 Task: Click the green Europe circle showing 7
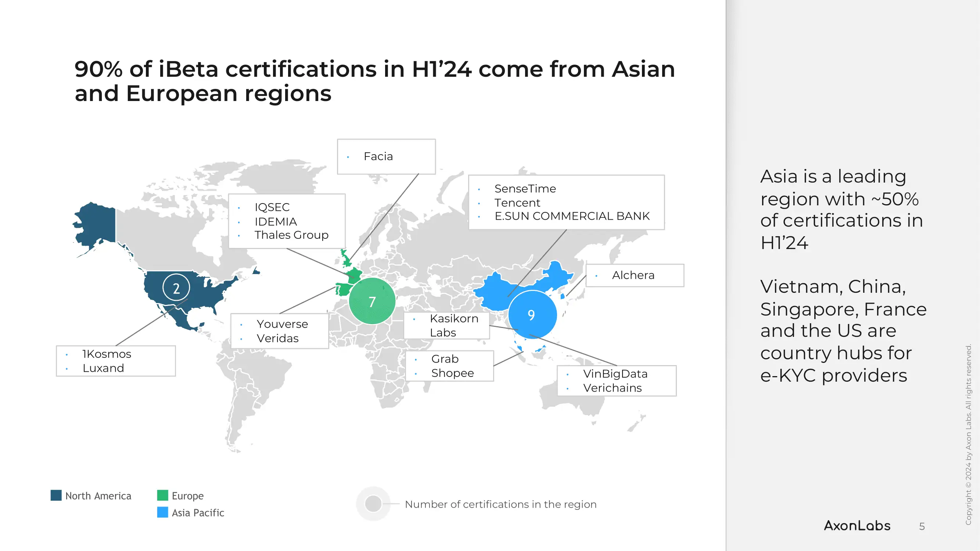[372, 301]
